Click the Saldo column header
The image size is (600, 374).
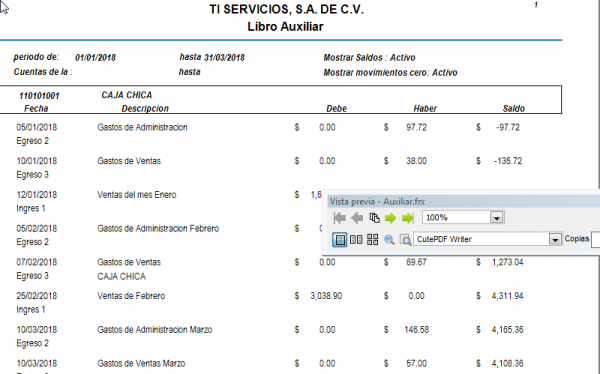click(514, 108)
